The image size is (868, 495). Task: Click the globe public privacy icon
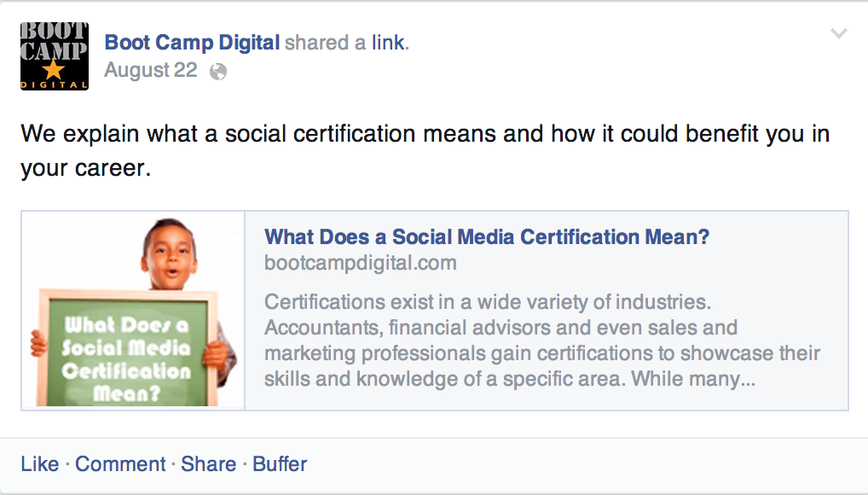(218, 72)
